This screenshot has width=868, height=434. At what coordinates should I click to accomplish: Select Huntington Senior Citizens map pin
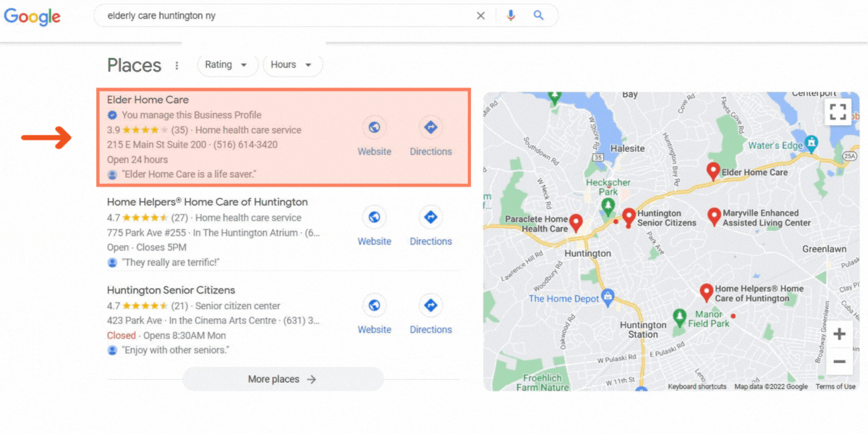pyautogui.click(x=629, y=217)
